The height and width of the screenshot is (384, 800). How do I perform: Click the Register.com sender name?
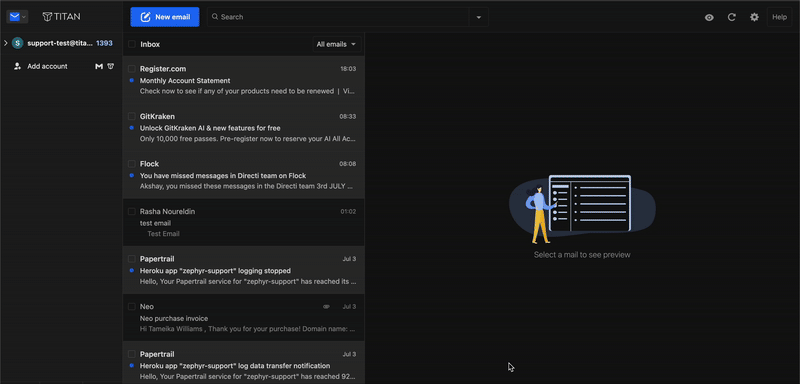(x=163, y=69)
